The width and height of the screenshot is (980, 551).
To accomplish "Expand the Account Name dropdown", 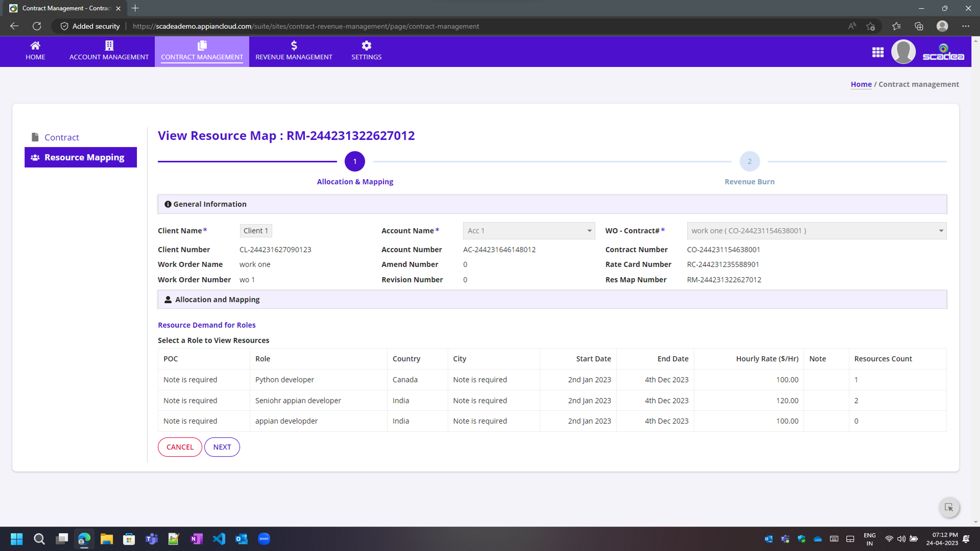I will coord(529,230).
